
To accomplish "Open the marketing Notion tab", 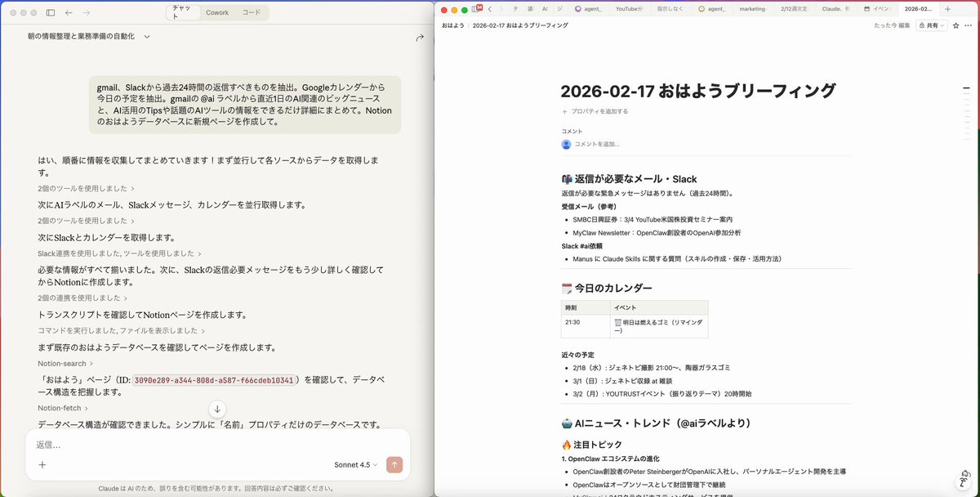I will pyautogui.click(x=753, y=9).
